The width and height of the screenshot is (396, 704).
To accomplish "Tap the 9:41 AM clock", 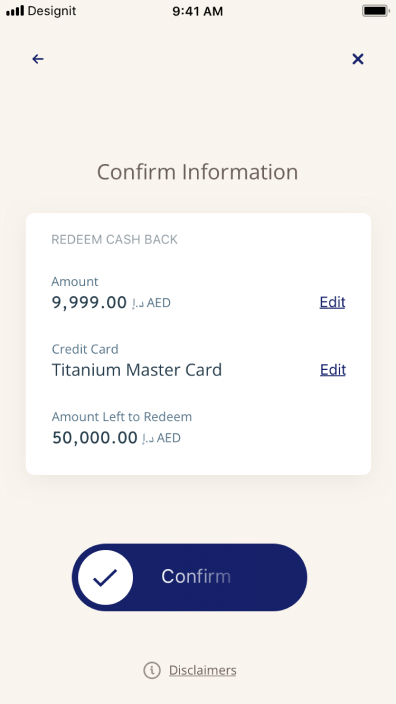I will [198, 11].
